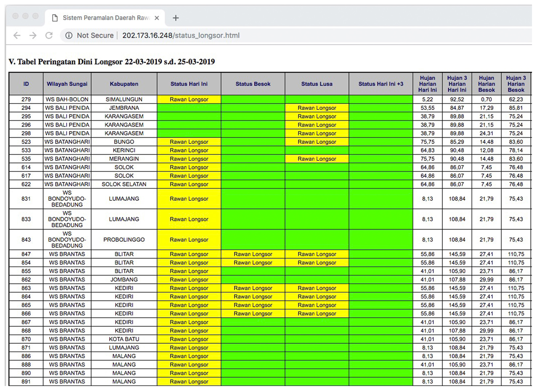Click the Status Lusa column header
Viewport: 538px width, 392px height.
[x=317, y=84]
